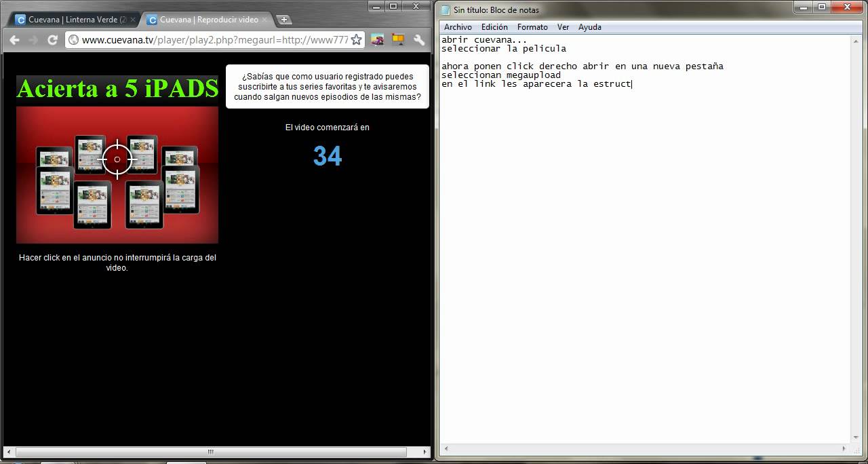Close the Chrome window

pyautogui.click(x=416, y=6)
